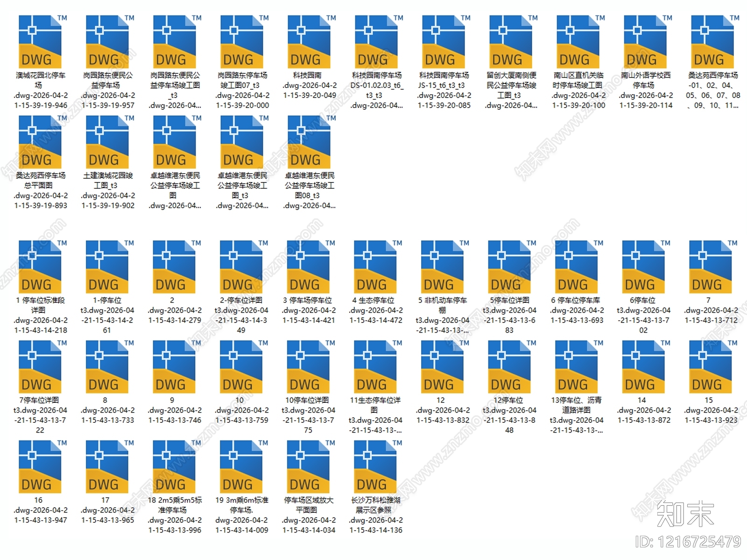Select the 土建澳城花园竣工图_t3 DWG icon
This screenshot has width=747, height=560.
[x=107, y=142]
